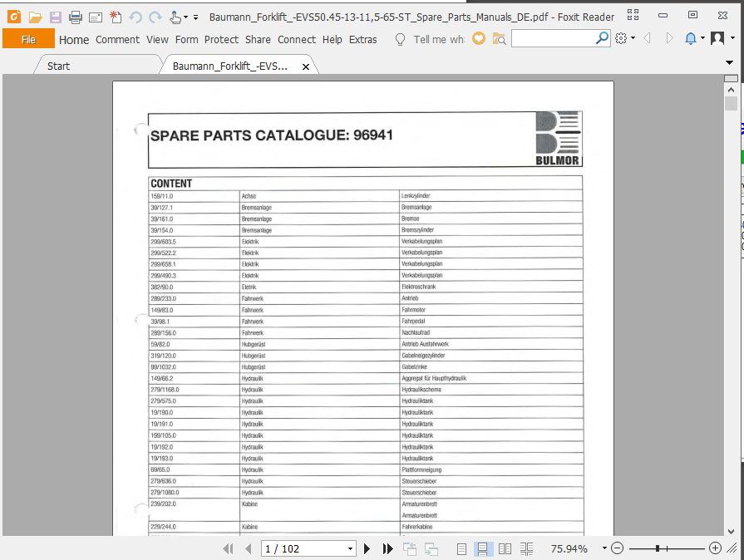Zoom in using the plus button
744x560 pixels.
[715, 548]
